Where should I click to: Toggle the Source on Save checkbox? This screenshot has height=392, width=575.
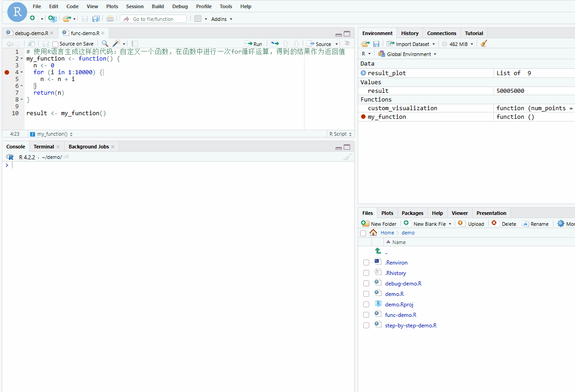(x=56, y=44)
